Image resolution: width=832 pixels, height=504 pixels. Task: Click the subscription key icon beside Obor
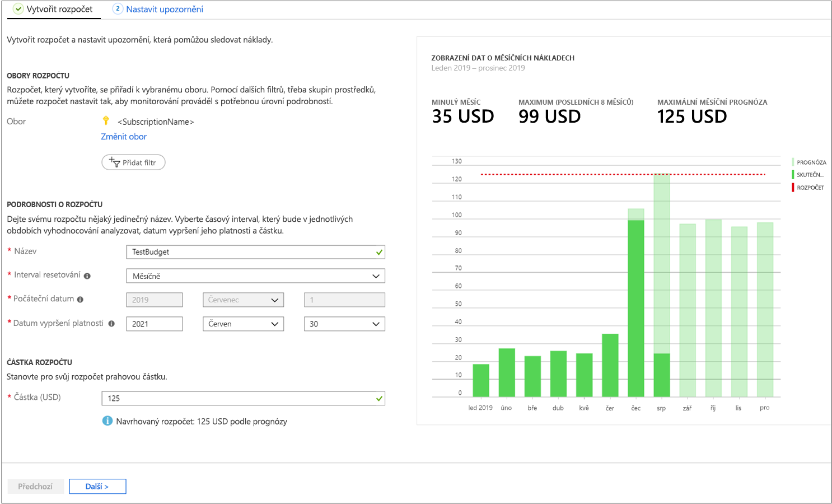point(106,120)
